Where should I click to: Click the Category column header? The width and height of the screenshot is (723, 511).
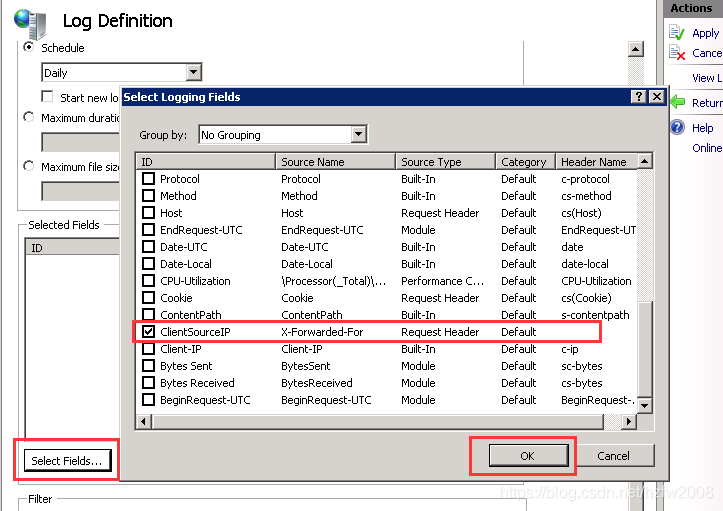pos(523,161)
